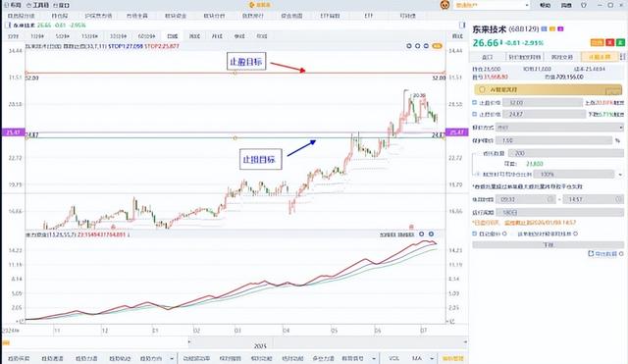This screenshot has height=364, width=628.
Task: Select the 月线 monthly period tab
Action: pos(217,36)
